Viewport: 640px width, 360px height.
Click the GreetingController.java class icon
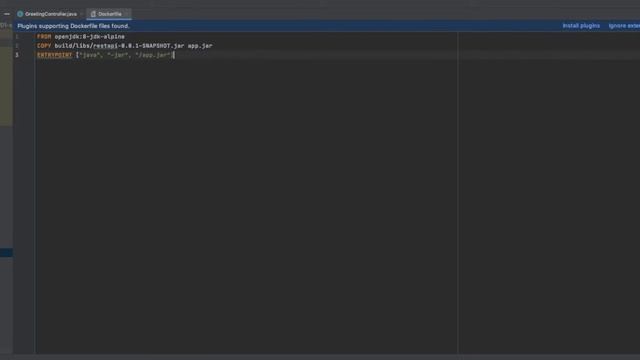coord(20,14)
